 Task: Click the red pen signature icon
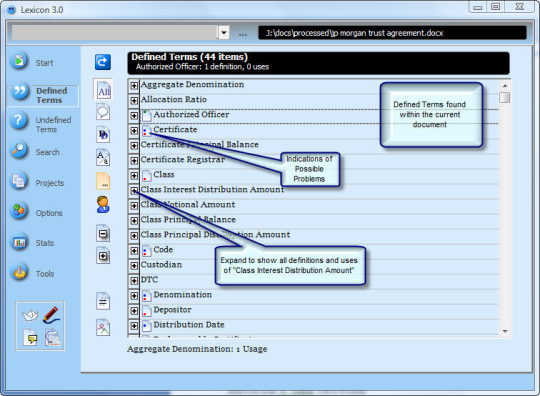[x=51, y=315]
